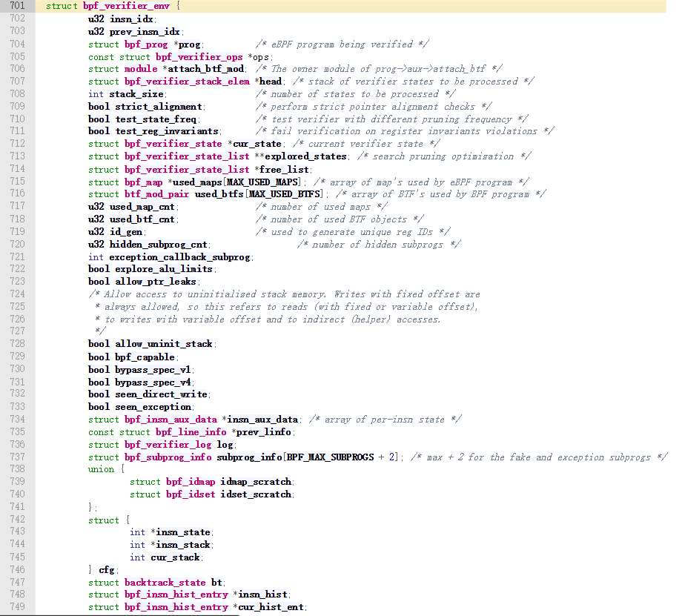Click line number 701 in the gutter
Viewport: 682px width, 616px height.
17,6
